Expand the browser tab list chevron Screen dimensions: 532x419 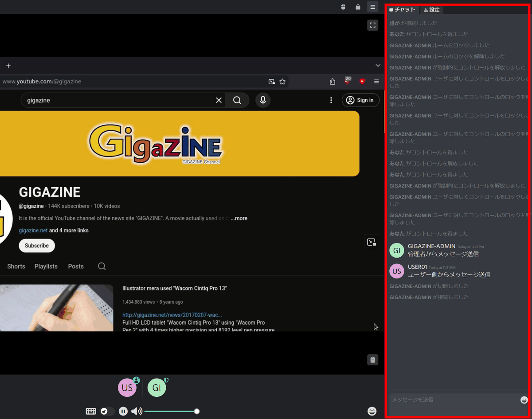click(378, 66)
